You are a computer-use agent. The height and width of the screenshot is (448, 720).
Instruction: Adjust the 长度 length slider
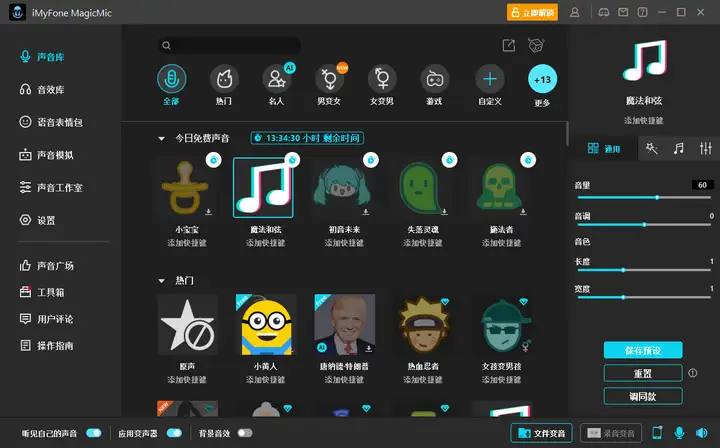coord(644,270)
